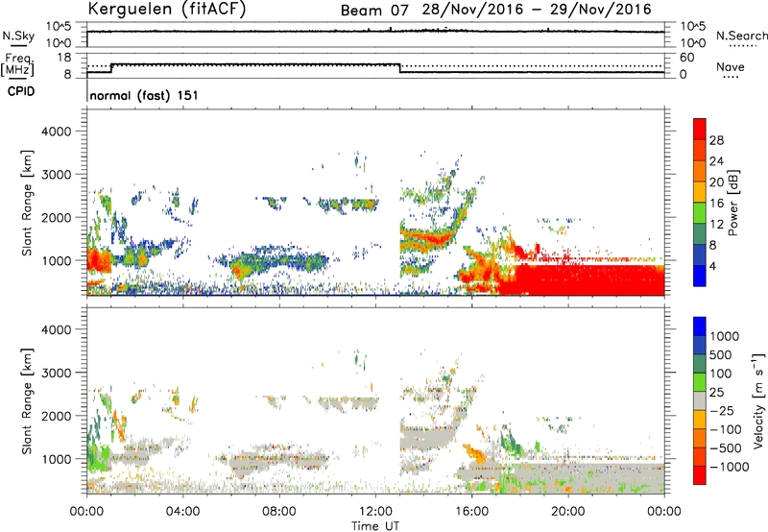Viewport: 768px width, 532px height.
Task: Click the "-500" velocity colorbar label
Action: tap(726, 447)
